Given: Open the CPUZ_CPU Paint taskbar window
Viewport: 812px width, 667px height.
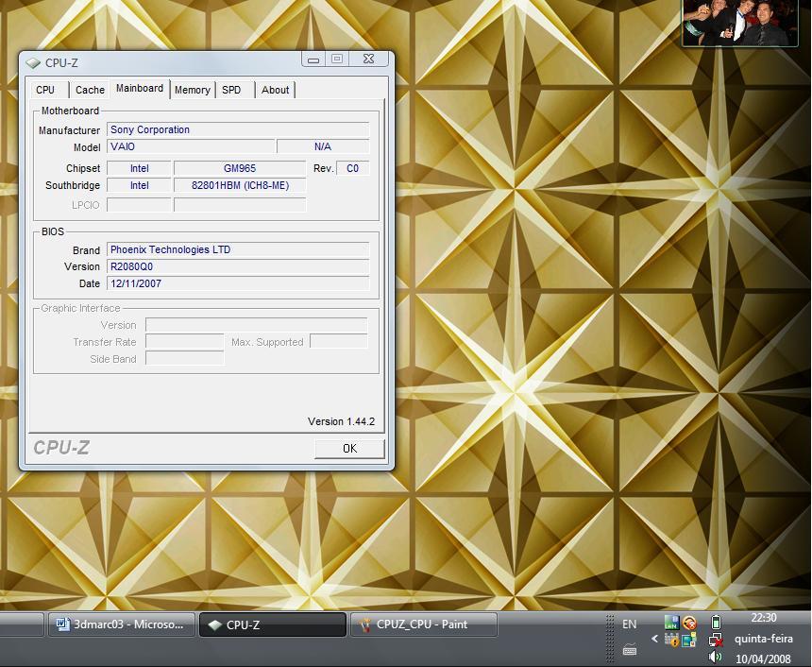Looking at the screenshot, I should point(424,624).
